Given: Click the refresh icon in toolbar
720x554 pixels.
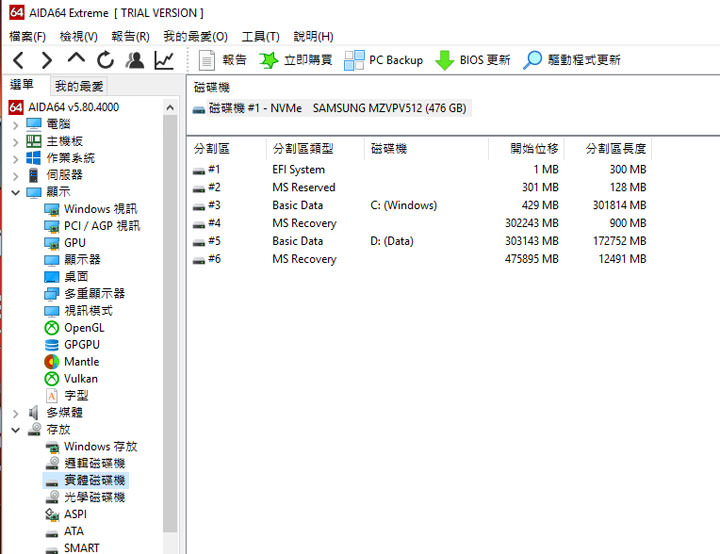Looking at the screenshot, I should 105,60.
